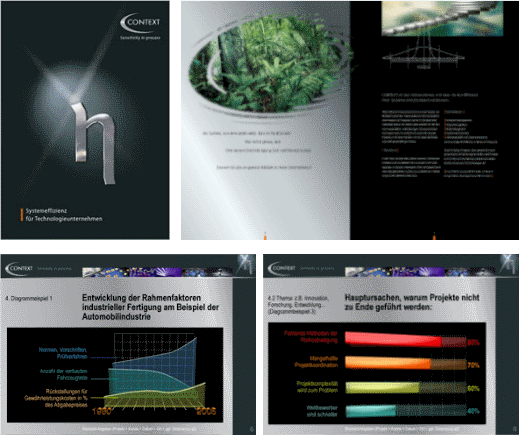Click the teal 40% bar in the chart

[405, 411]
